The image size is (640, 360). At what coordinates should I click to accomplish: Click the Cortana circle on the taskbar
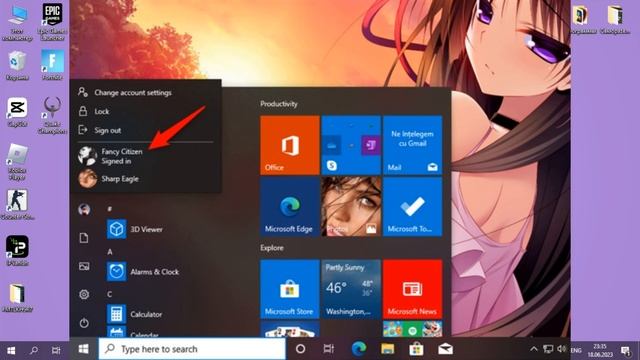pyautogui.click(x=300, y=349)
